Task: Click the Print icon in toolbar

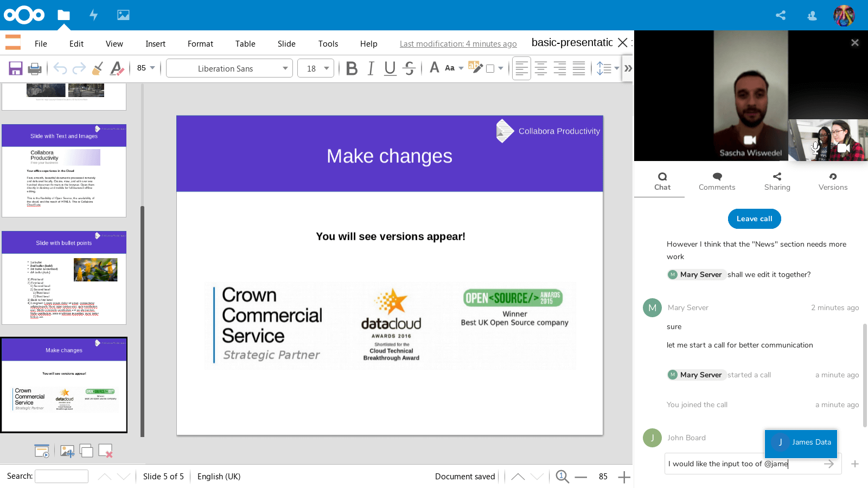Action: coord(35,68)
